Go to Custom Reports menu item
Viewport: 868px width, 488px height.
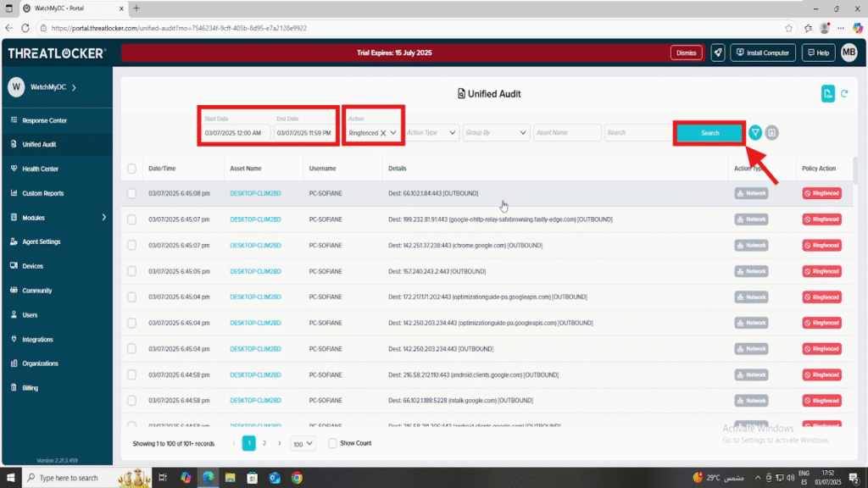42,193
